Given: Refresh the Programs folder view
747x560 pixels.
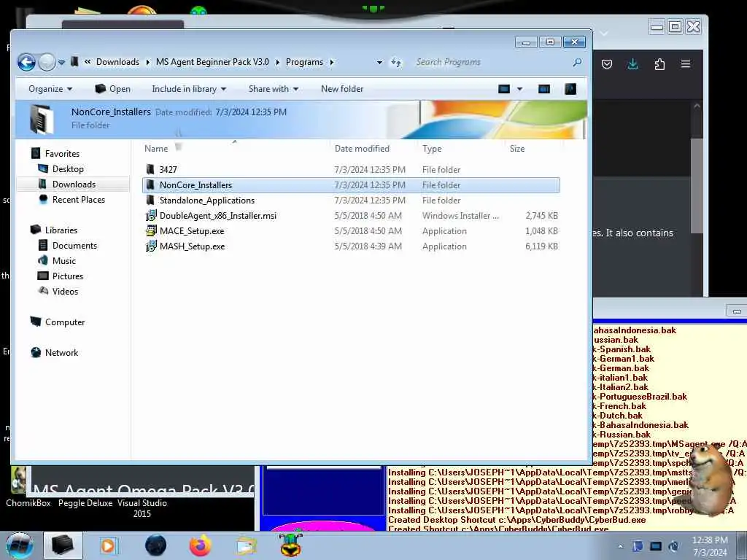Looking at the screenshot, I should pyautogui.click(x=396, y=63).
